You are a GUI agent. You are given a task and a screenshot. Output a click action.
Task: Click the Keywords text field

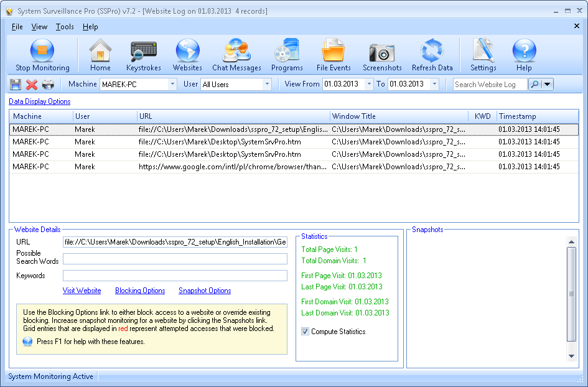(x=175, y=276)
